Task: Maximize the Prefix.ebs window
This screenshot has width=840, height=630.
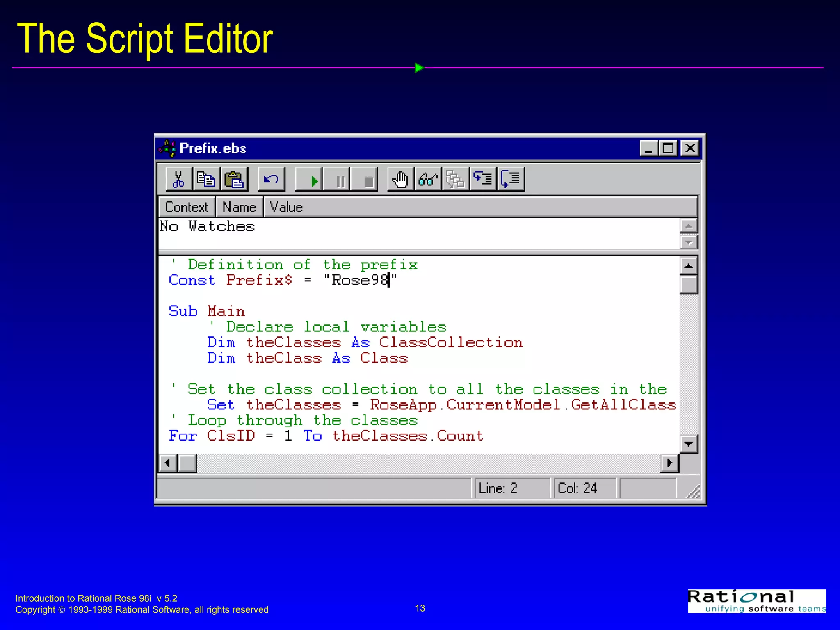Action: 668,148
